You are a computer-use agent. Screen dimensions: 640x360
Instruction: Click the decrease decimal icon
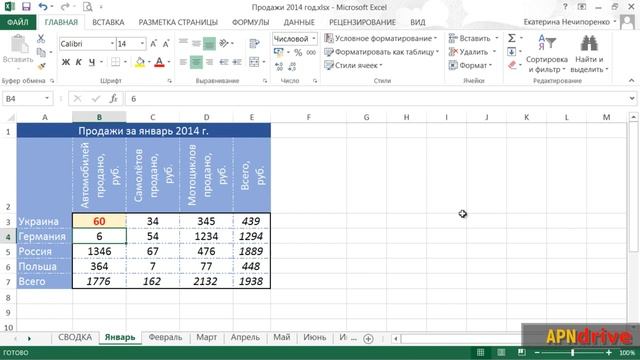[292, 66]
